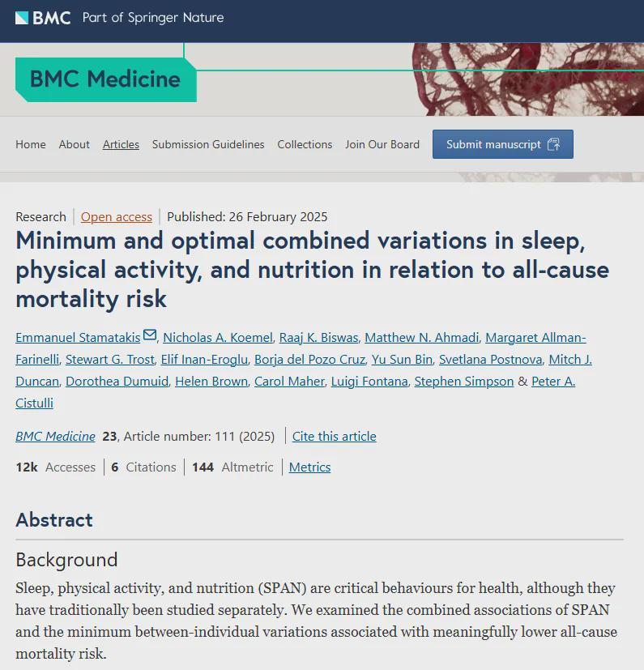This screenshot has height=670, width=644.
Task: Click Cite this article
Action: (335, 436)
